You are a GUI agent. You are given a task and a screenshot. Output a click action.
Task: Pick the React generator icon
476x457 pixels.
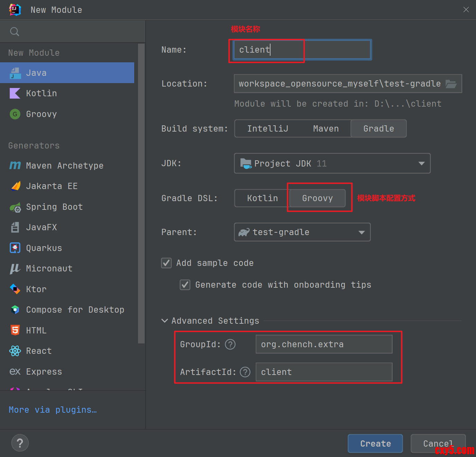click(15, 351)
